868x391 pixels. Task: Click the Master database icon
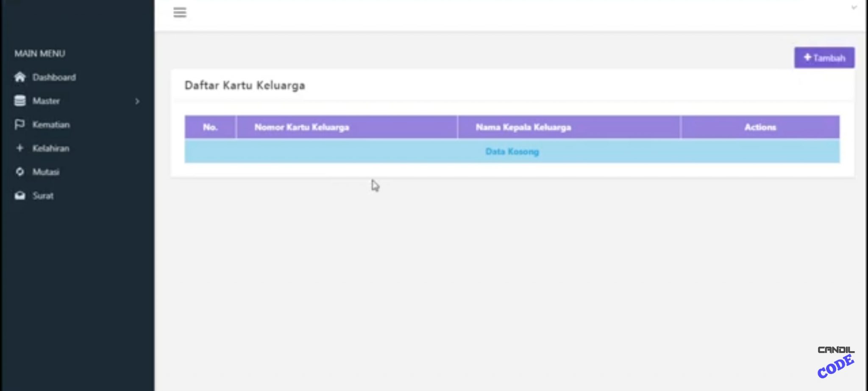click(x=19, y=101)
